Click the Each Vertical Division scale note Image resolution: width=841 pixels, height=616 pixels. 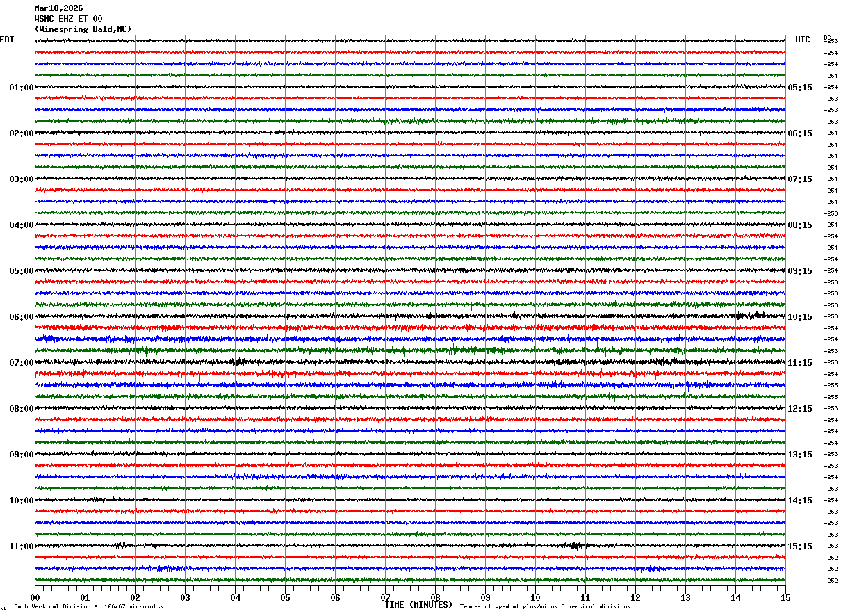pos(88,606)
